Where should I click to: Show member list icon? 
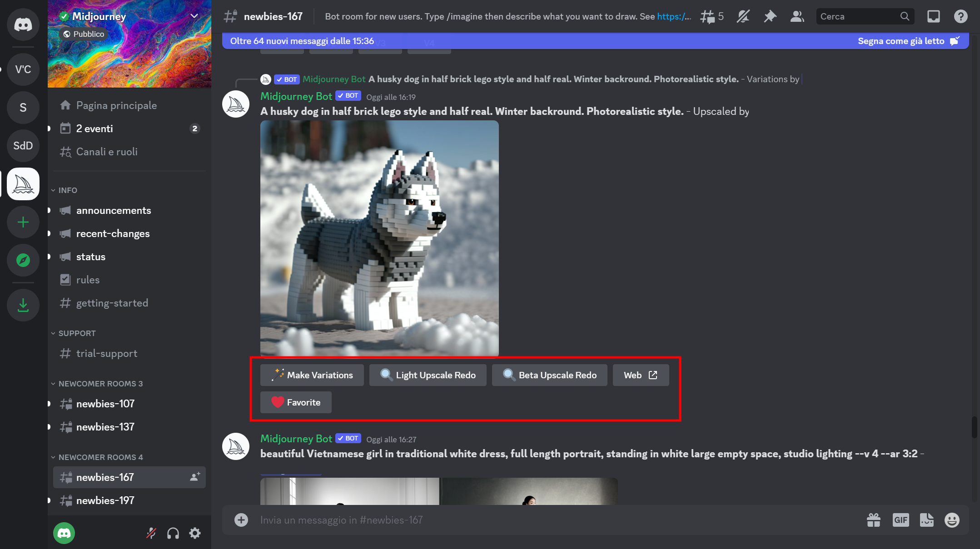click(797, 17)
